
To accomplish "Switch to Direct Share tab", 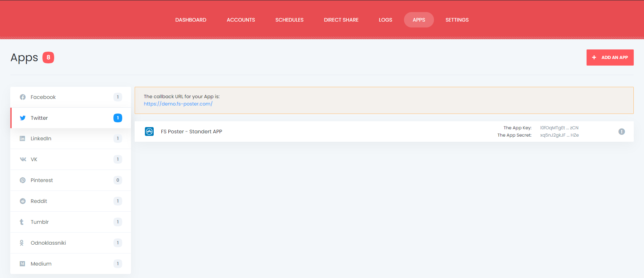I will pos(341,20).
